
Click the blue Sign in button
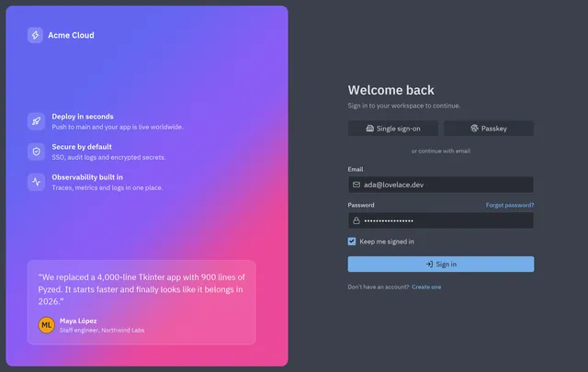tap(441, 265)
